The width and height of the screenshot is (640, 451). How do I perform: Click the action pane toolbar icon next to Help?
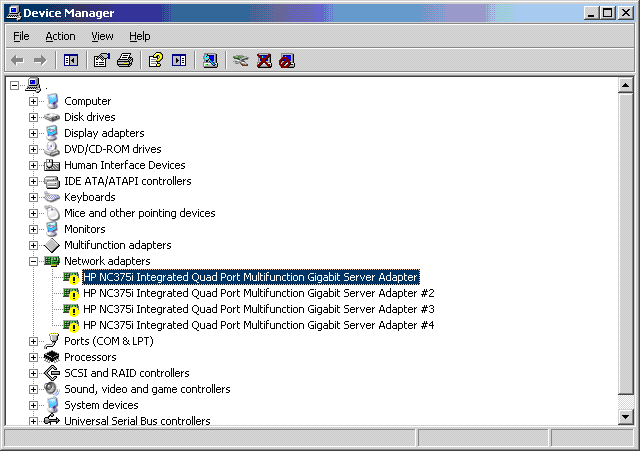(x=179, y=61)
